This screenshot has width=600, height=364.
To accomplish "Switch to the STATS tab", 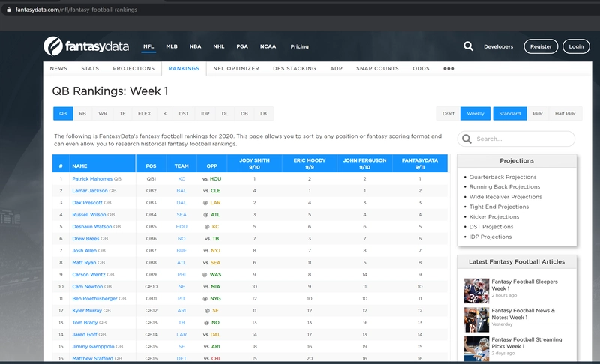I will click(x=90, y=69).
